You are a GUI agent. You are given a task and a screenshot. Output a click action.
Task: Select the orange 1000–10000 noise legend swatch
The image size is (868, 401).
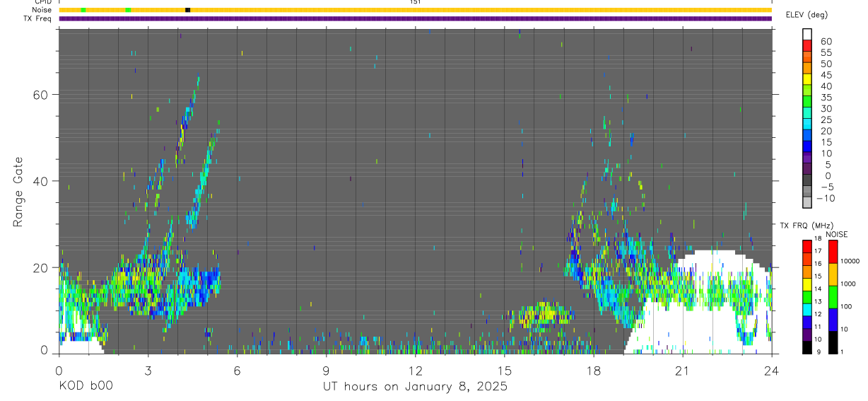tap(833, 274)
